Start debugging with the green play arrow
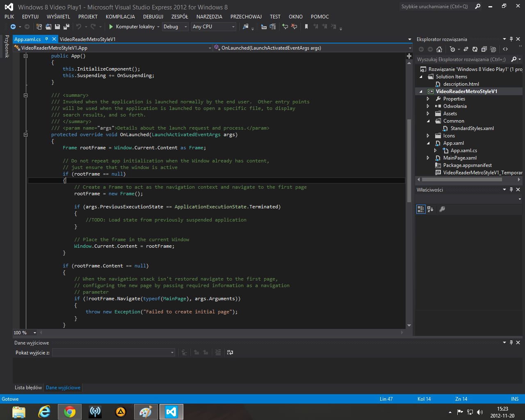 point(111,27)
